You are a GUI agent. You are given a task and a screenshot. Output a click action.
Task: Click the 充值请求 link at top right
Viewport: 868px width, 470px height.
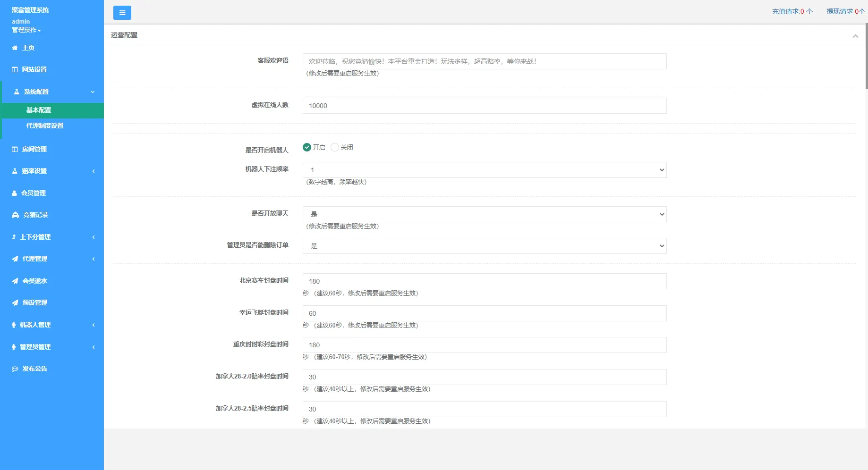[x=791, y=11]
